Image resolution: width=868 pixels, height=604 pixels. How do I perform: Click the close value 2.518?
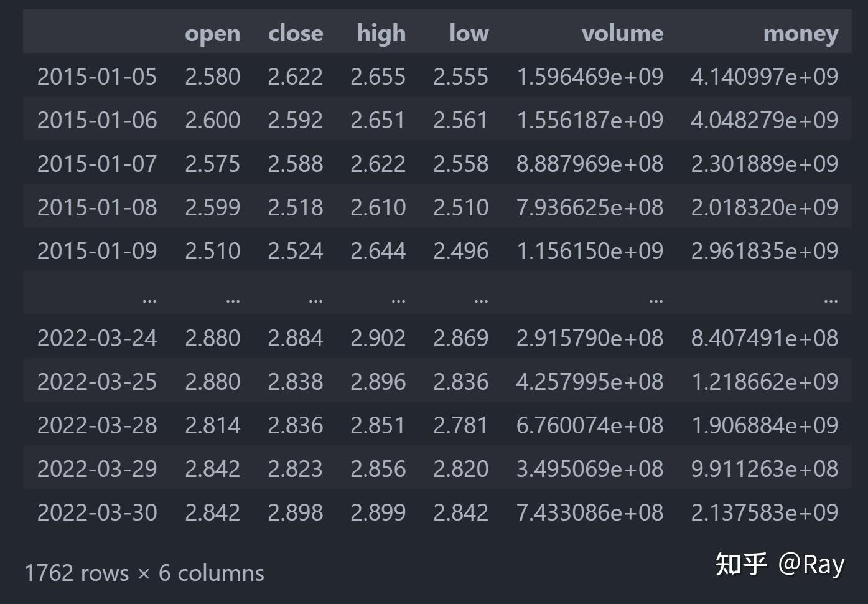pyautogui.click(x=296, y=208)
